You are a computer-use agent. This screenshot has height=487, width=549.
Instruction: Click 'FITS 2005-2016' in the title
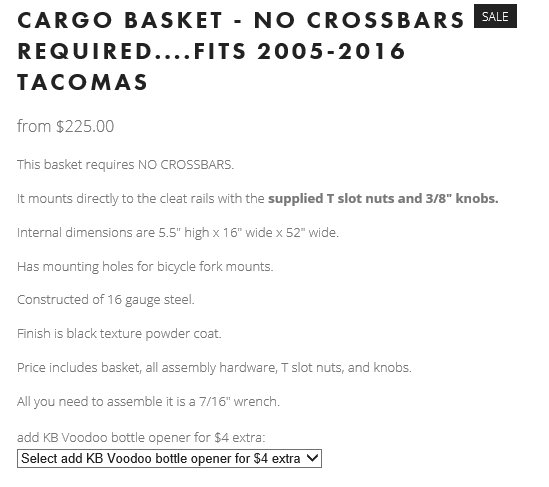(300, 51)
